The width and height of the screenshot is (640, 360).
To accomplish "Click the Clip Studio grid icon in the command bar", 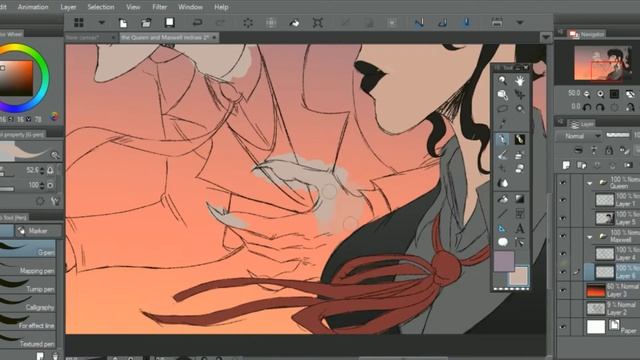I will 79,23.
